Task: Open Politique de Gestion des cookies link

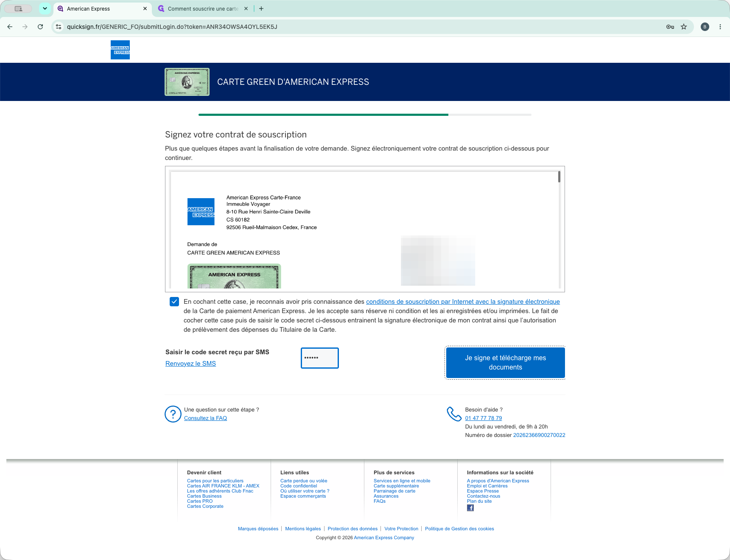Action: point(459,529)
